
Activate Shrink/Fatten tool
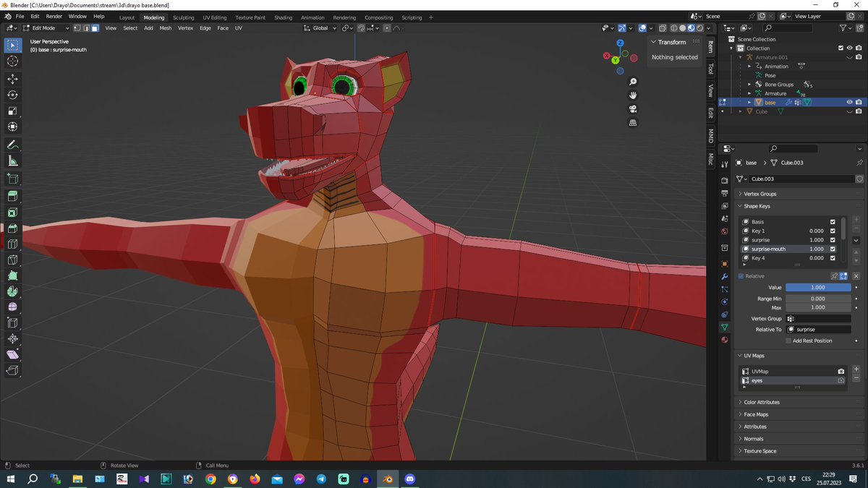12,338
